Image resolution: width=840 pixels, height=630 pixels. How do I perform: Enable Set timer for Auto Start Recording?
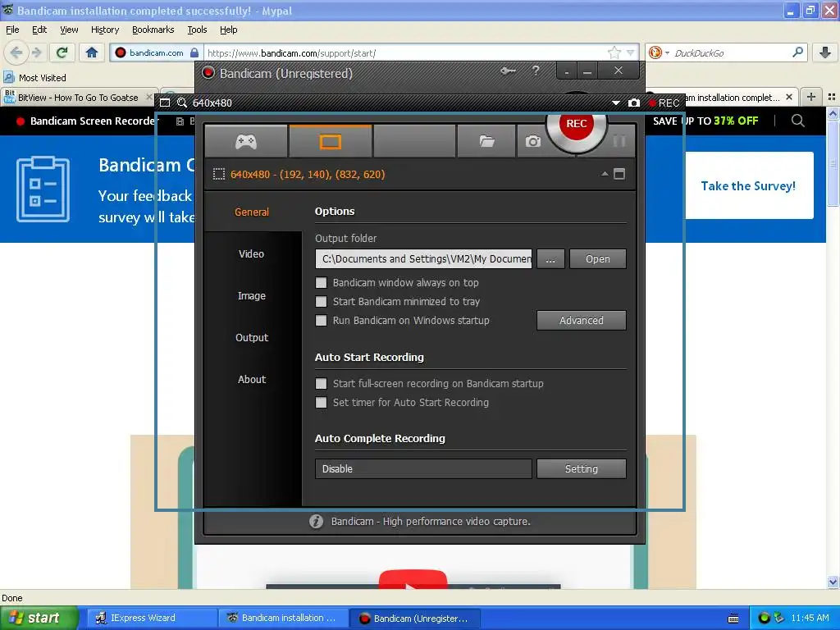321,402
